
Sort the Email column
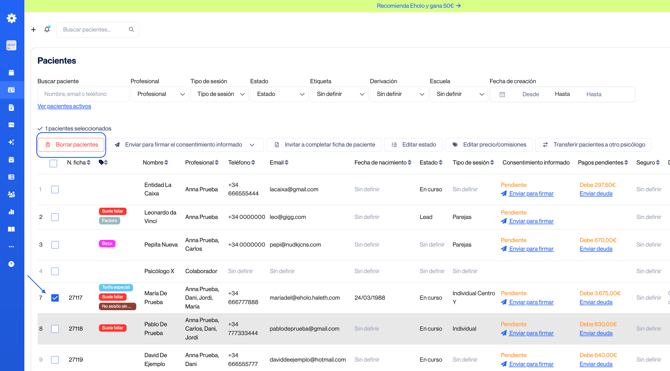coord(279,162)
